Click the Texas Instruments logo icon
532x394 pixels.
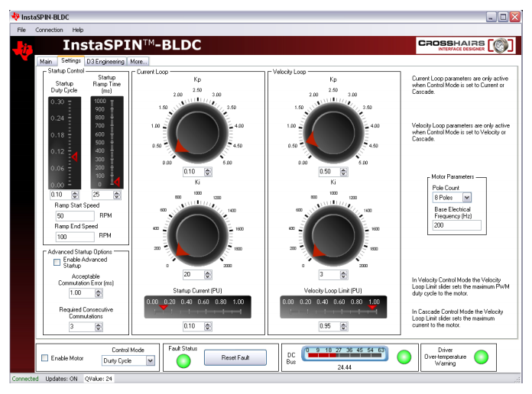click(x=23, y=49)
